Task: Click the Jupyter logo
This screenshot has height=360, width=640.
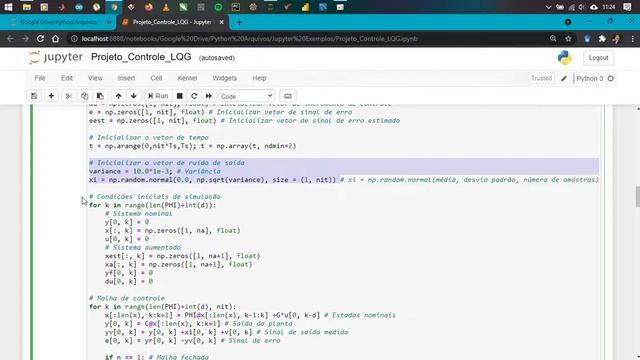Action: (56, 58)
